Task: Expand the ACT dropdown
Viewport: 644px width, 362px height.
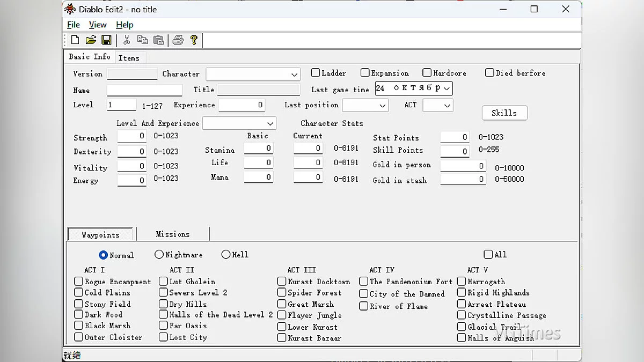Action: pos(438,105)
